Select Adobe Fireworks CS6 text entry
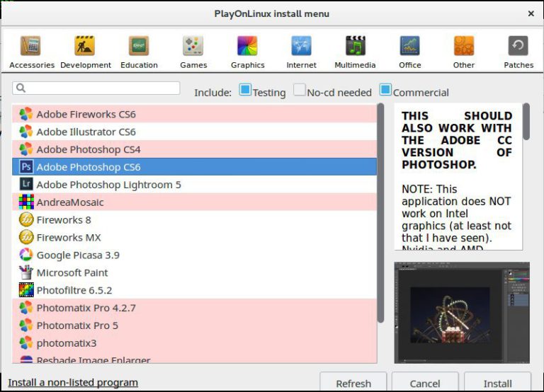Image resolution: width=544 pixels, height=392 pixels. click(x=86, y=114)
